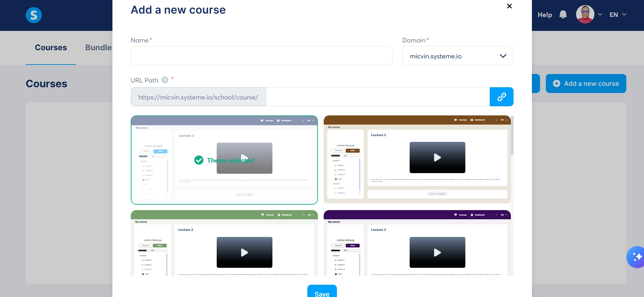Screen dimensions: 644x297
Task: Select the purple course theme thumbnail
Action: coord(417,243)
